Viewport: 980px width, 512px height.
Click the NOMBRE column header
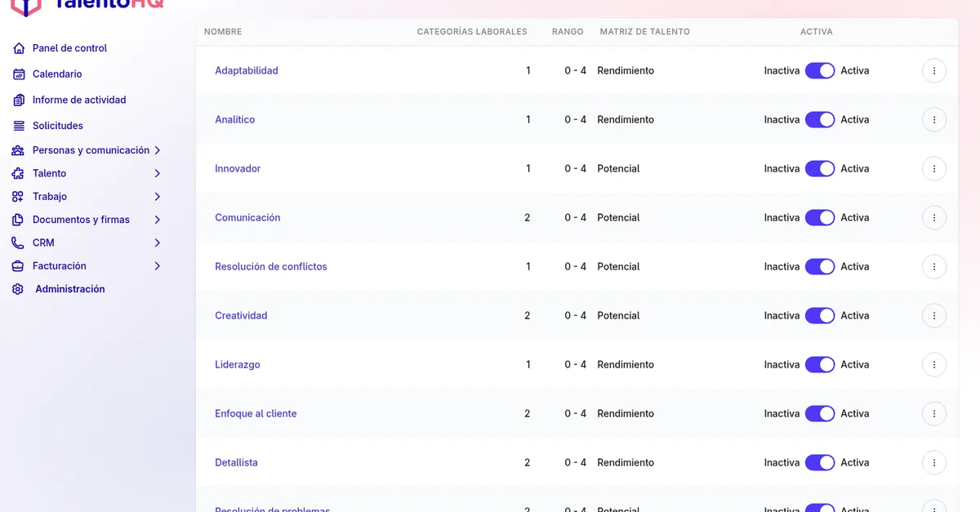(x=223, y=32)
